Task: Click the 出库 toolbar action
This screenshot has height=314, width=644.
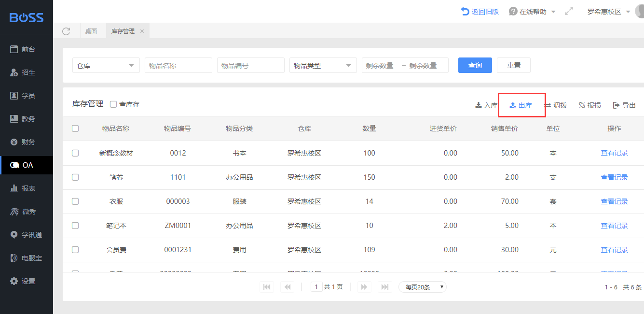Action: tap(521, 105)
